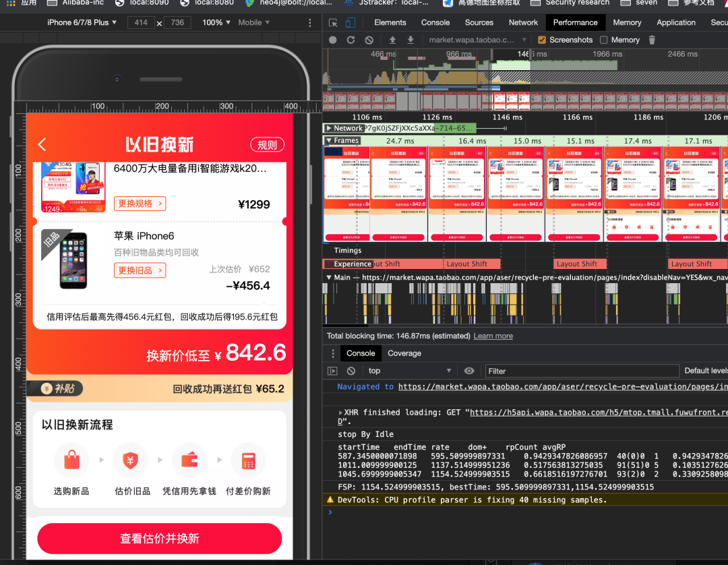Click the viewport height field 736

[177, 22]
